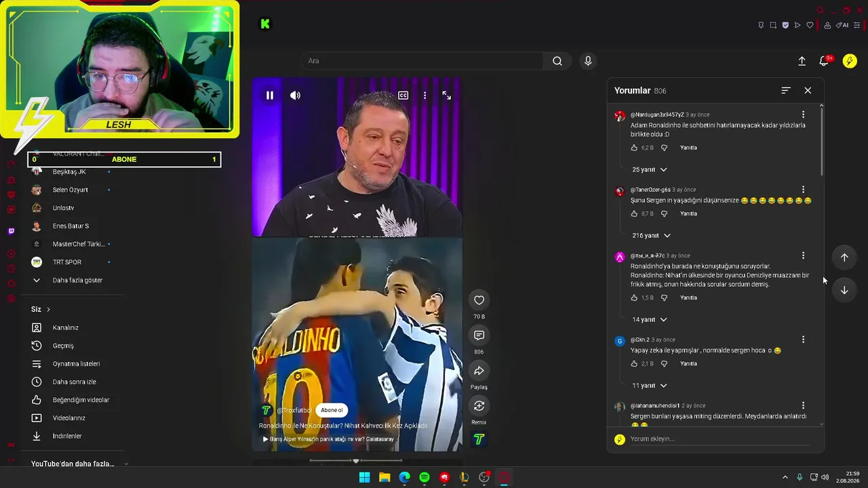868x488 pixels.
Task: Like the Shorts video
Action: (x=479, y=300)
